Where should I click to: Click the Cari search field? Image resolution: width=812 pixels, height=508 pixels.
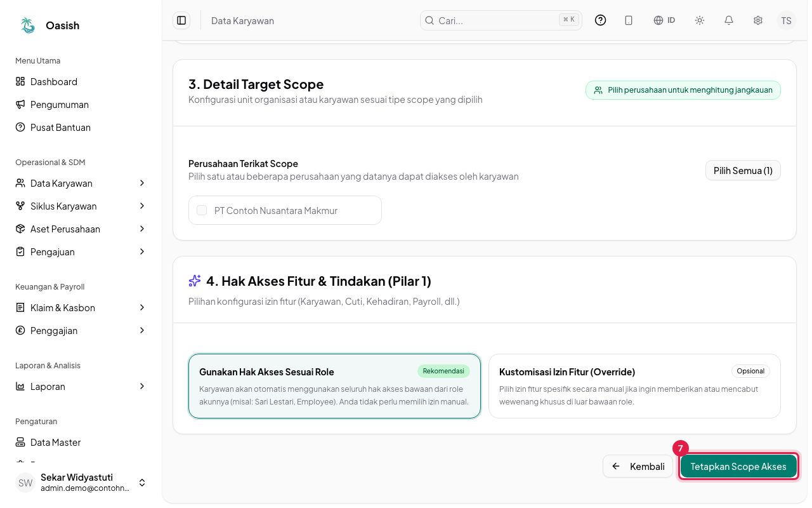501,20
